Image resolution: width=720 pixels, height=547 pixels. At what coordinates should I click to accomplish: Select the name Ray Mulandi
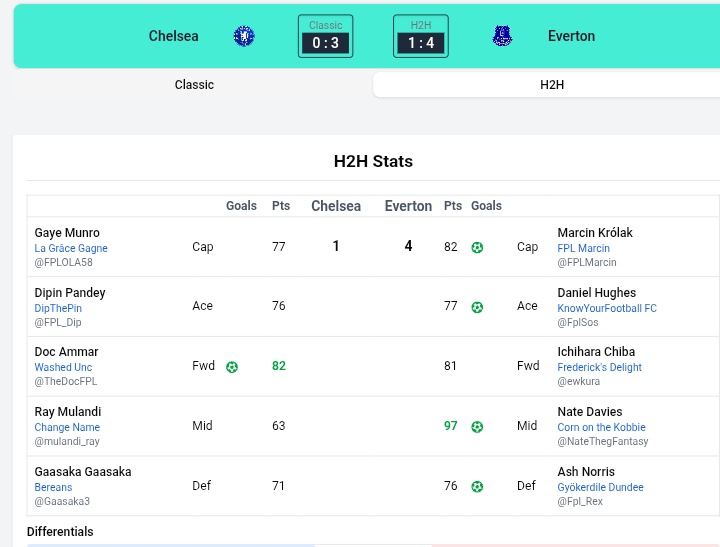click(x=68, y=412)
